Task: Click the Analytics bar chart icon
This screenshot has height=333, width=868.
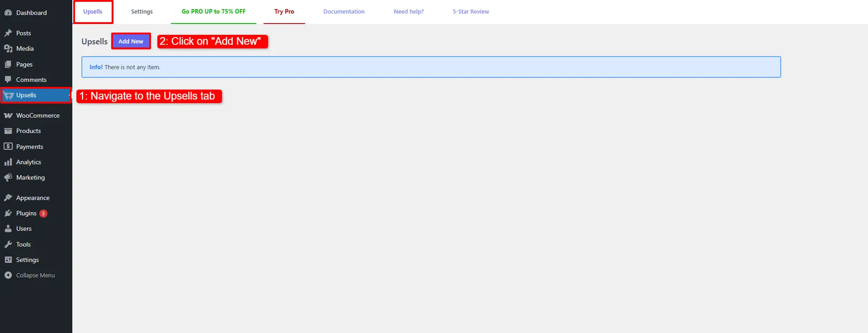Action: pos(8,162)
